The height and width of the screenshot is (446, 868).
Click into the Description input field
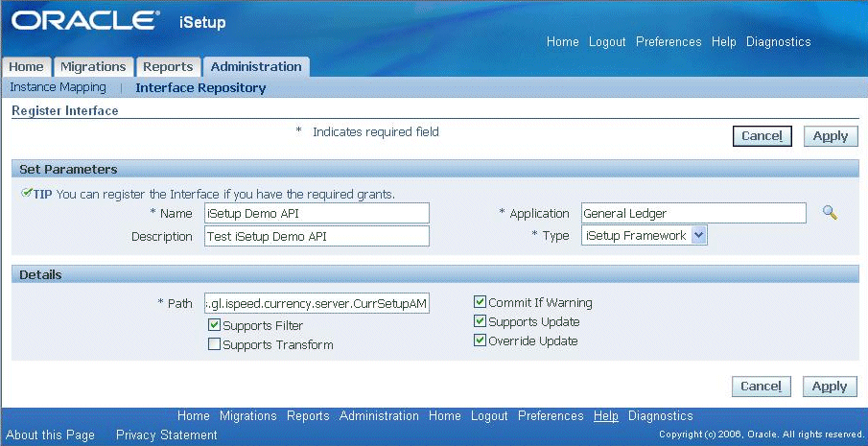coord(317,236)
